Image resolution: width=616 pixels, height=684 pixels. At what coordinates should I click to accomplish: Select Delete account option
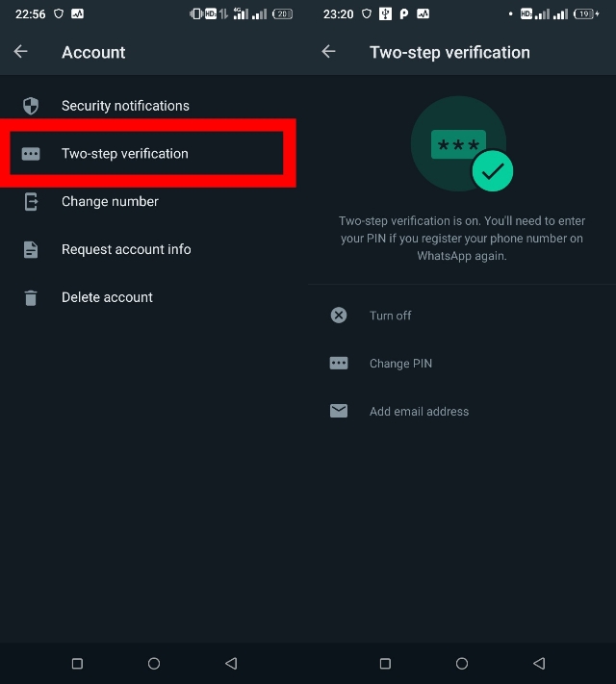(107, 298)
